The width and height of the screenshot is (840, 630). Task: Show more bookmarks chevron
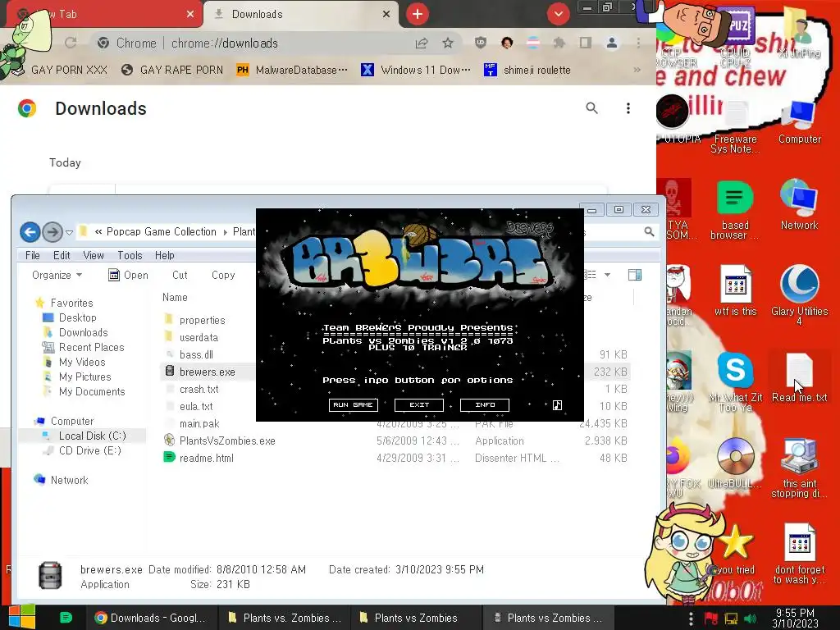click(637, 71)
